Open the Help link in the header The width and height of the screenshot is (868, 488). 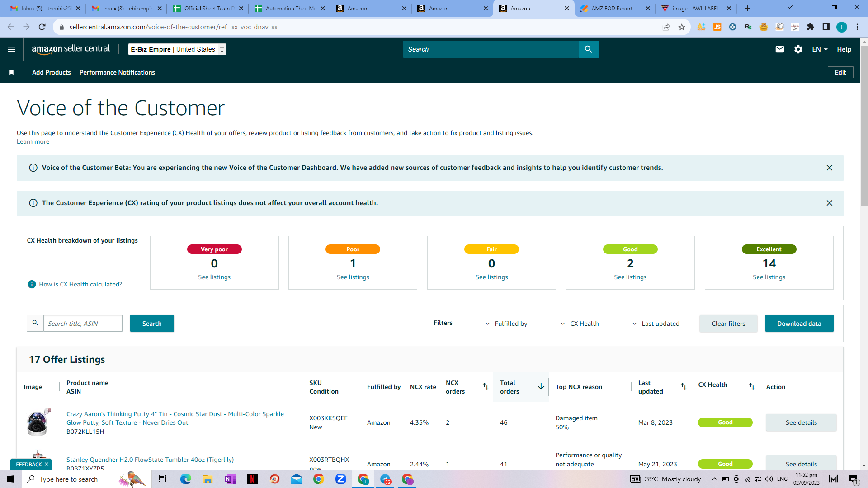pos(844,49)
